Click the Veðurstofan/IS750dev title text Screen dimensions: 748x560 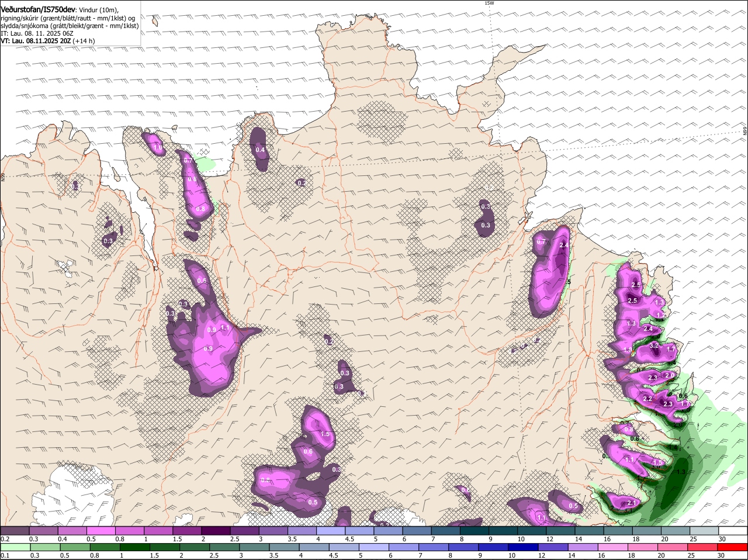[x=39, y=10]
